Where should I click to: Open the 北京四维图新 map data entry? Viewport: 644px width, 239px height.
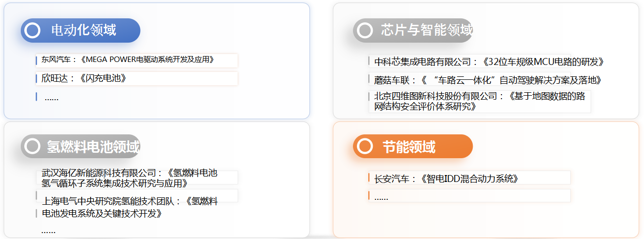click(x=480, y=101)
